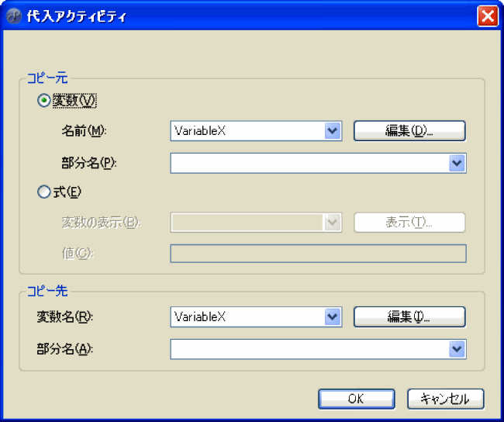Click the 部分名(P) label
The width and height of the screenshot is (504, 422).
[x=88, y=163]
